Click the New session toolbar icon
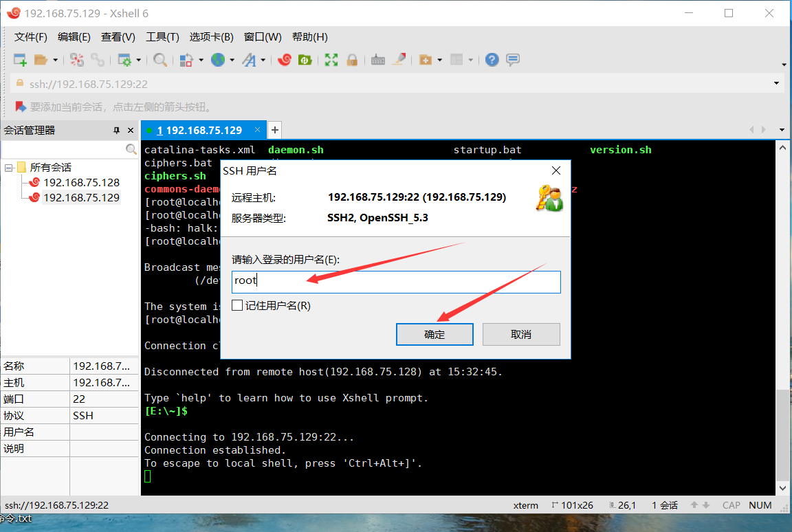 [x=20, y=60]
